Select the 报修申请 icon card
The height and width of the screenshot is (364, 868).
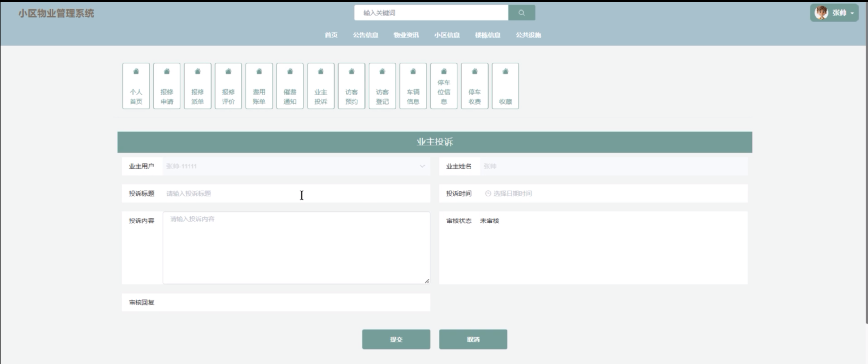167,86
